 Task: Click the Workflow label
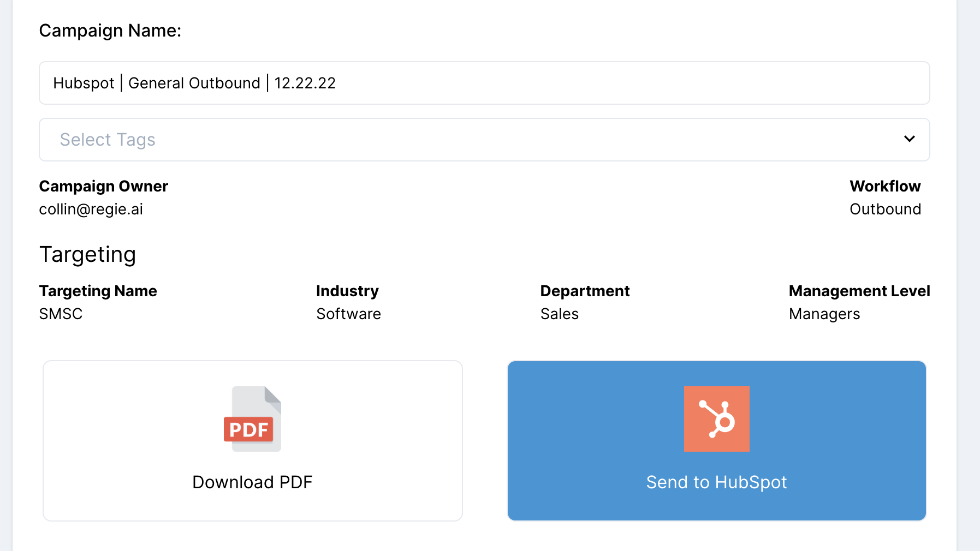(885, 187)
